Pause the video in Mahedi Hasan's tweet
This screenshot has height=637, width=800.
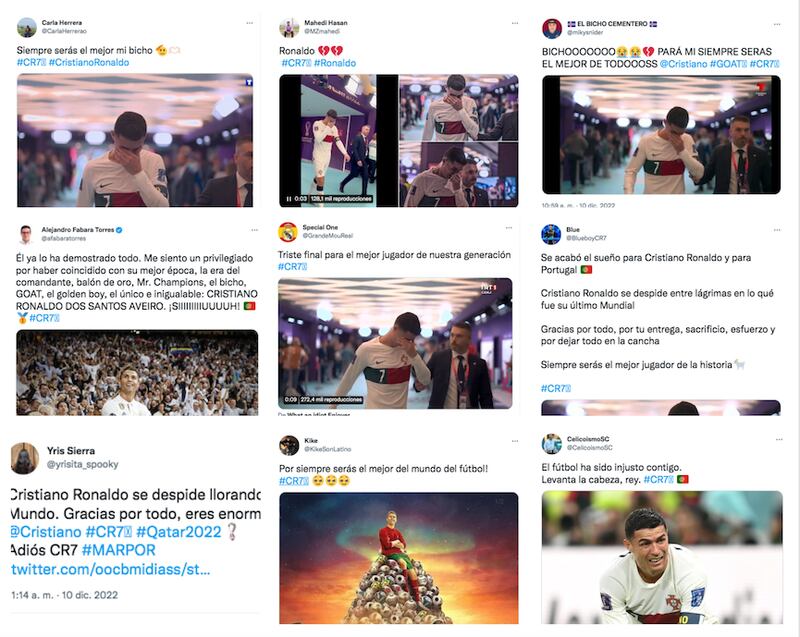pos(289,199)
